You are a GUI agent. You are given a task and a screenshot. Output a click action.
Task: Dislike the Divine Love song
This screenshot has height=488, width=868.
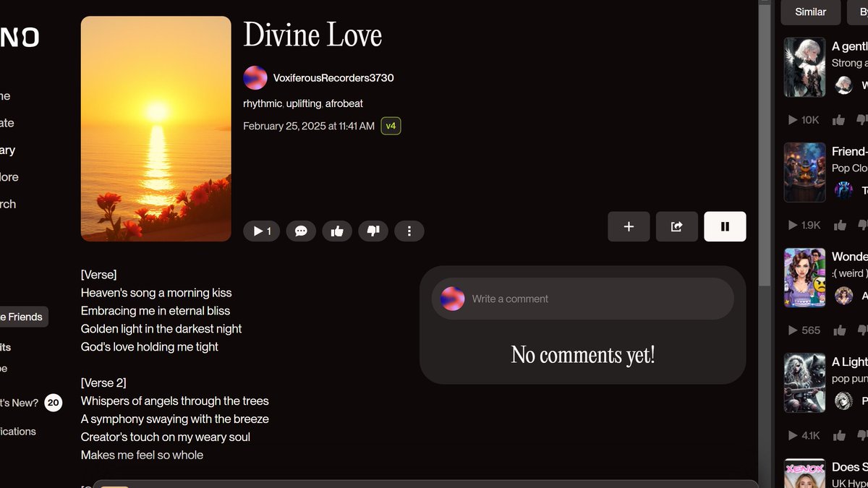click(373, 231)
